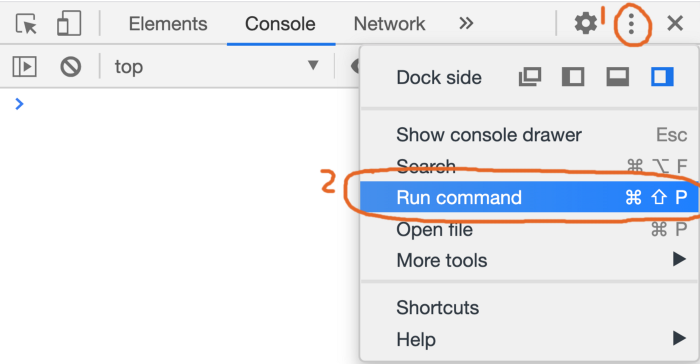Open the top context dropdown
Viewport: 700px width, 364px height.
(216, 67)
